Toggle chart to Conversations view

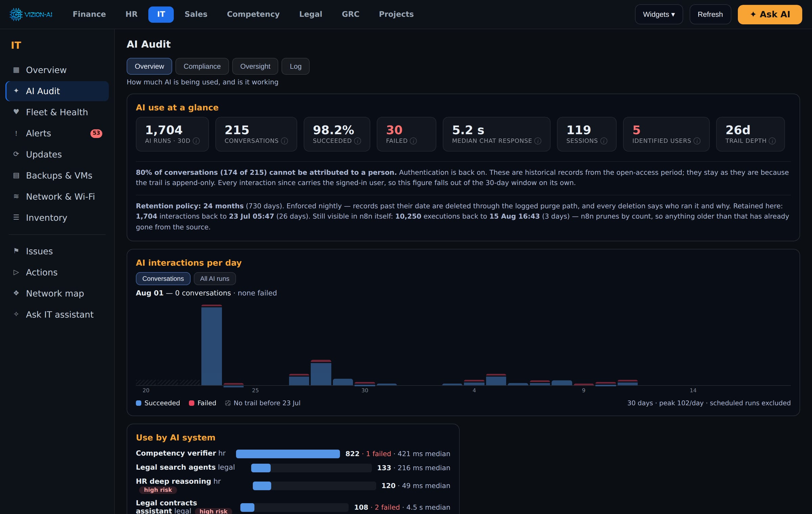(163, 279)
